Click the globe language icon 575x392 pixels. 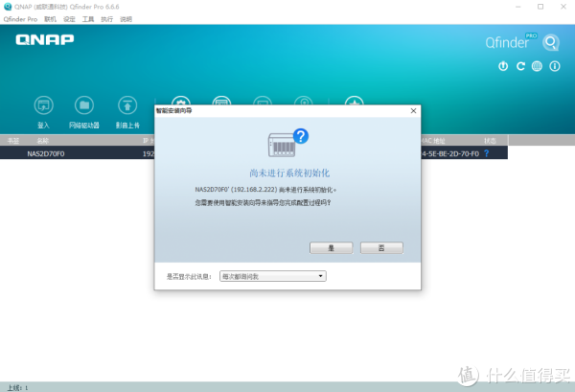pos(537,66)
